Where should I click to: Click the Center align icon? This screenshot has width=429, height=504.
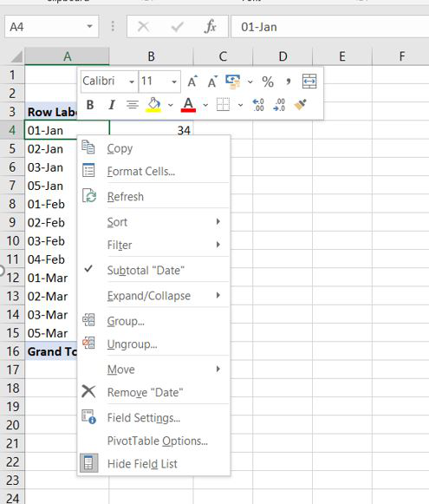pyautogui.click(x=133, y=105)
